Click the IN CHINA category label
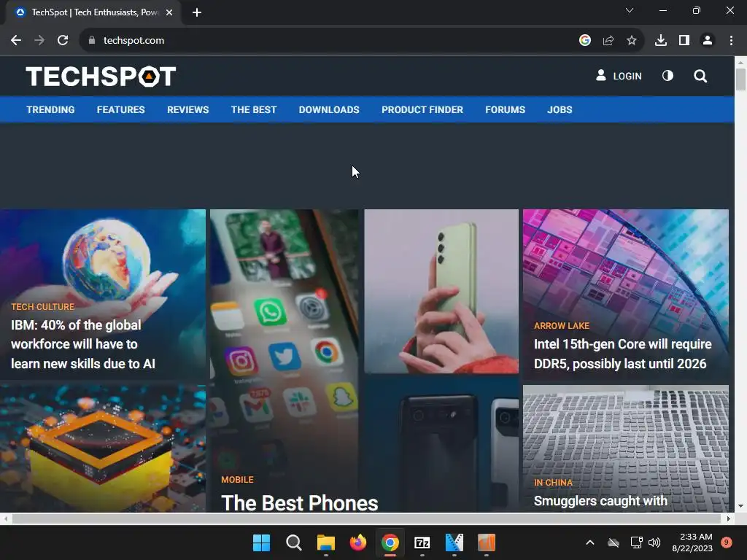 coord(553,483)
